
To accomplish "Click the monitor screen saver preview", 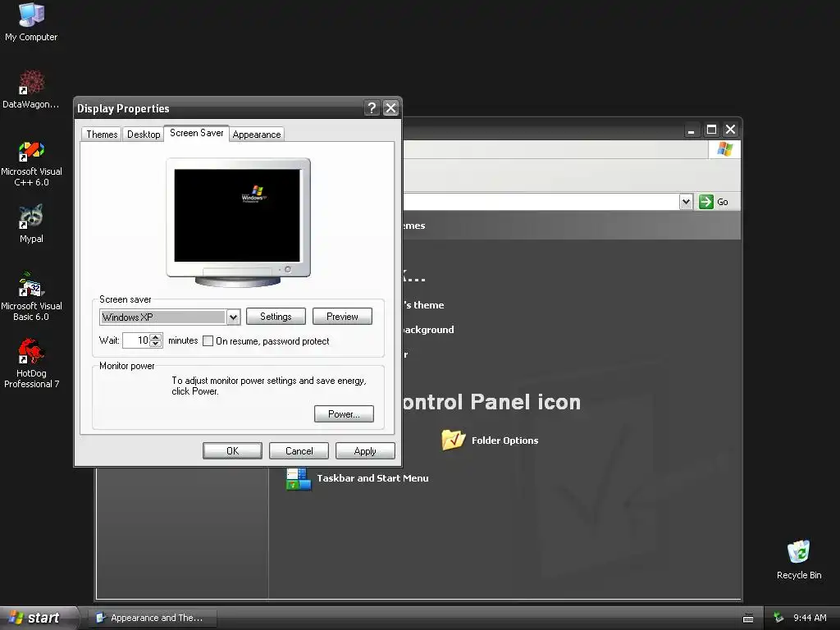I will (x=237, y=216).
